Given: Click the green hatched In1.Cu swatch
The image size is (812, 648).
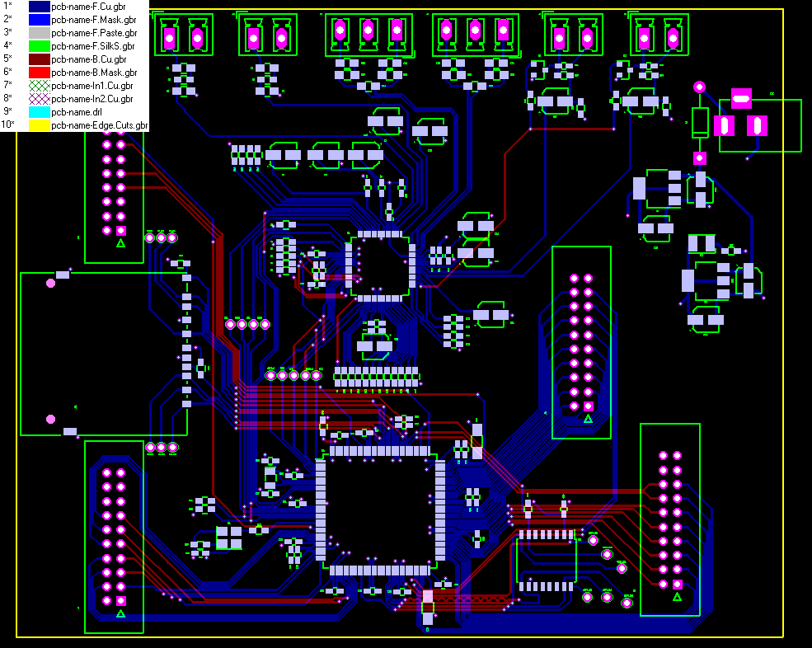Looking at the screenshot, I should click(x=40, y=86).
